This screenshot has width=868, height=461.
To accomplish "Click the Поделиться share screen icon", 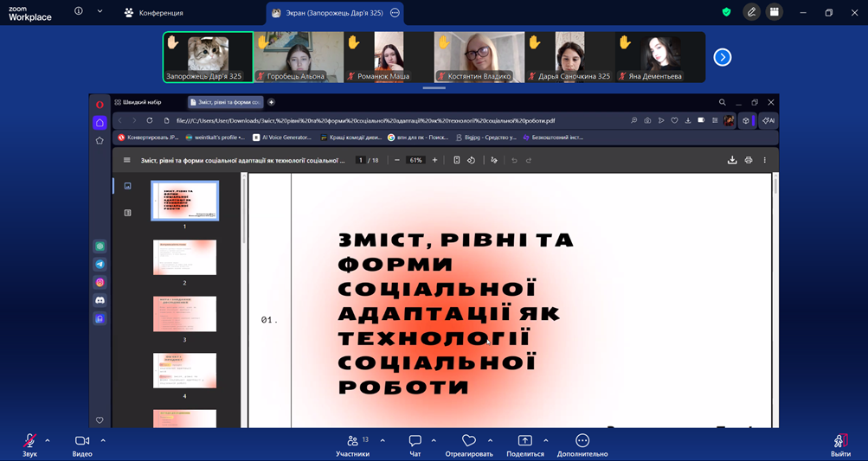I will [524, 441].
